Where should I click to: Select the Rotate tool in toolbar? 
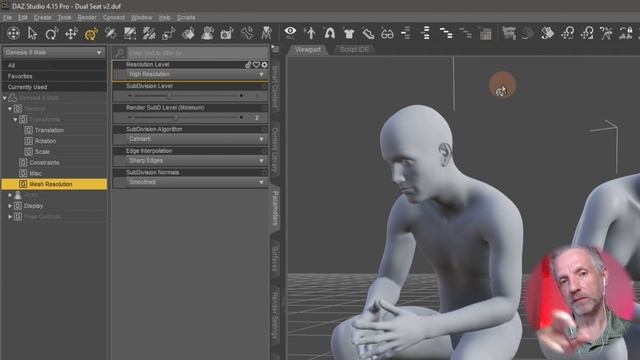tap(52, 33)
